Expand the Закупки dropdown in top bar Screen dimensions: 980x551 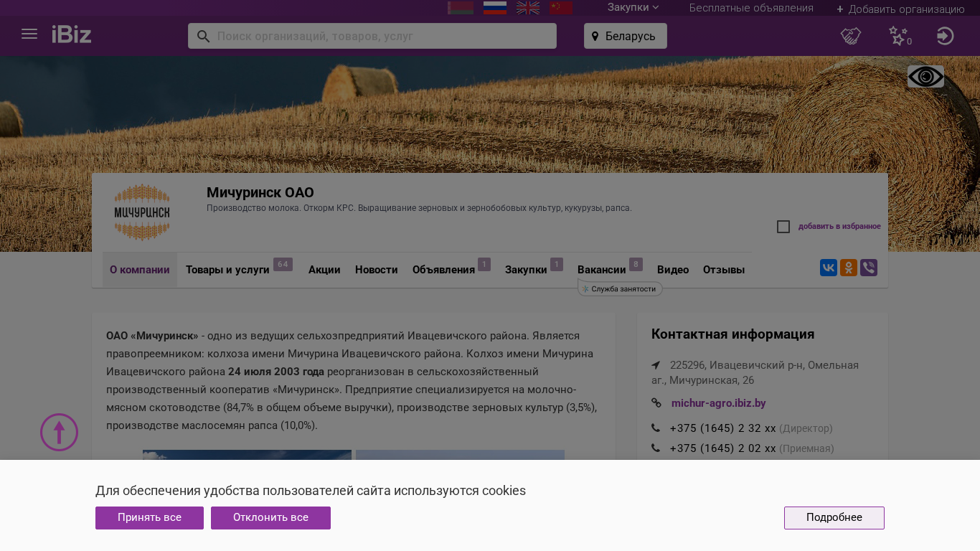(x=633, y=8)
